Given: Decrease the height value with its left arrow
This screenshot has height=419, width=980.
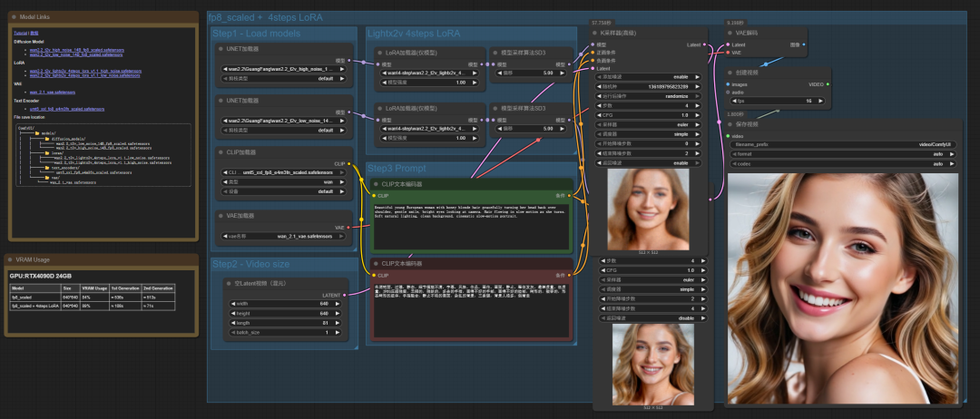Looking at the screenshot, I should (233, 314).
